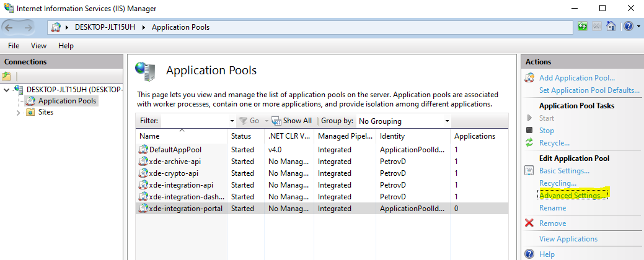
Task: Open the Filter dropdown arrow
Action: pos(232,121)
